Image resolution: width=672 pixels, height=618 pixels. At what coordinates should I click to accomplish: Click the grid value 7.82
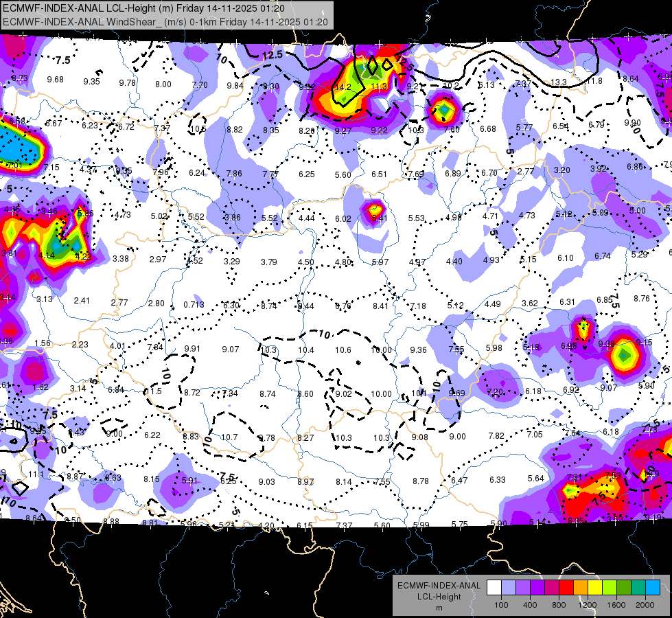(496, 436)
